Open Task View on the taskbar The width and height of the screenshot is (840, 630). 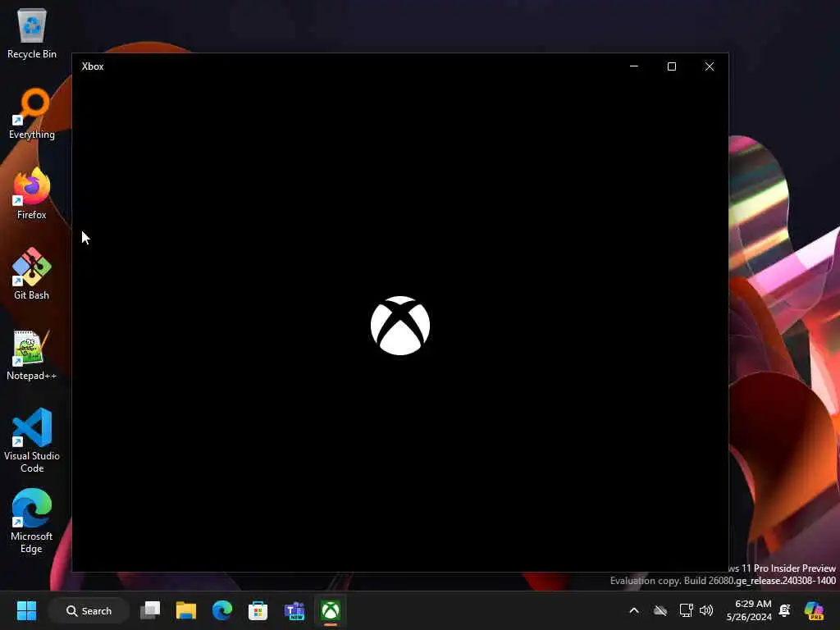coord(150,610)
